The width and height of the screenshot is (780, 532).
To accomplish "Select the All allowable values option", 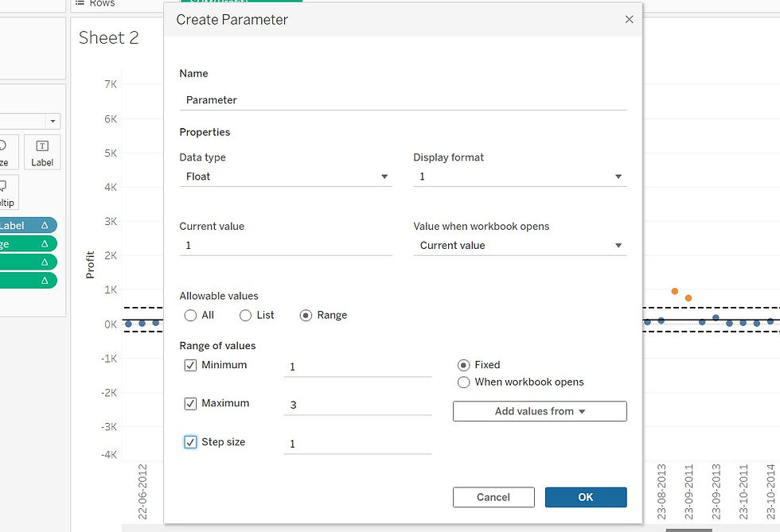I will tap(190, 315).
